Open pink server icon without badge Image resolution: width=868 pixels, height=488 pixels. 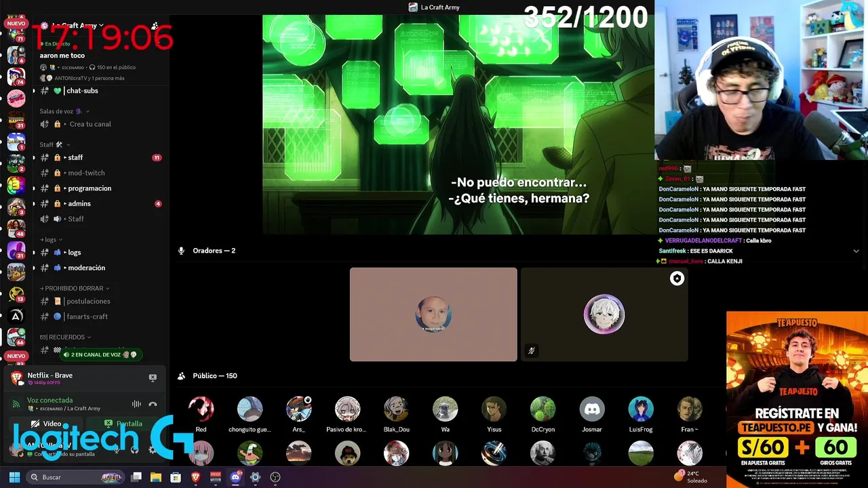16,98
